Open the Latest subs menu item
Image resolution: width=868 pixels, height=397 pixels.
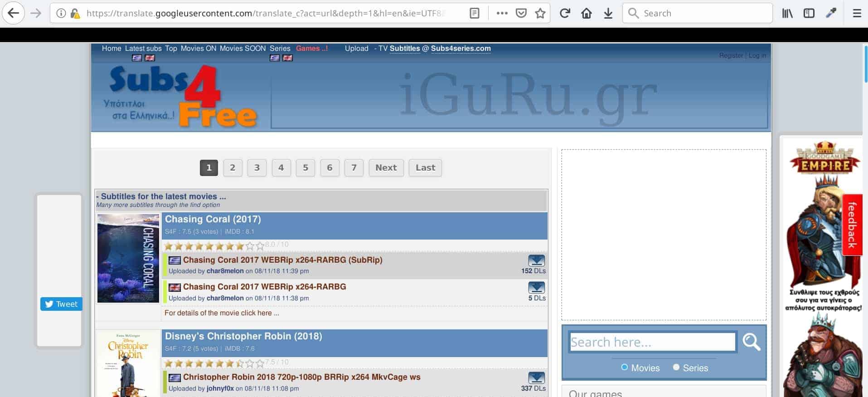click(x=143, y=49)
